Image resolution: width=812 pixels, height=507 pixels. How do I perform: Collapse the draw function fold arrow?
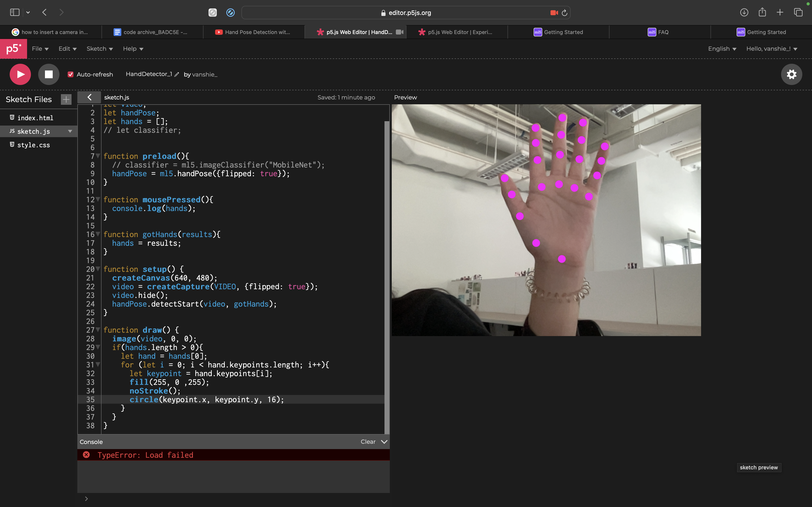(x=98, y=330)
